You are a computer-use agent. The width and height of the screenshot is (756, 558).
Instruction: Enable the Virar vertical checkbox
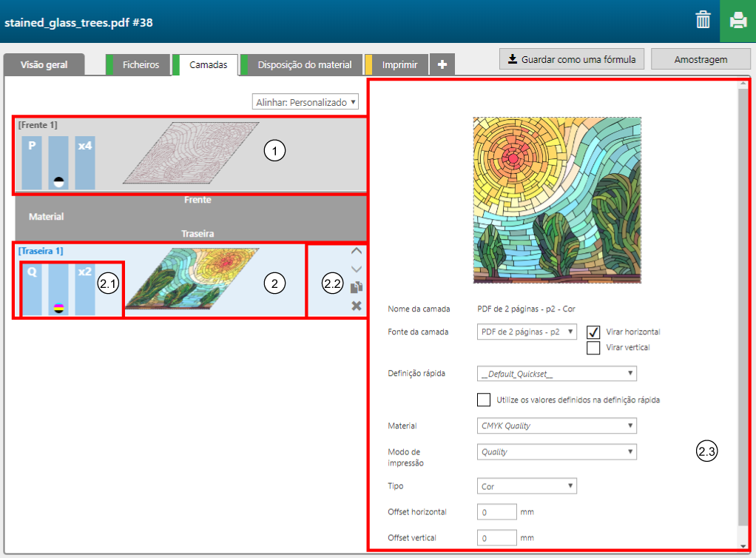(593, 348)
